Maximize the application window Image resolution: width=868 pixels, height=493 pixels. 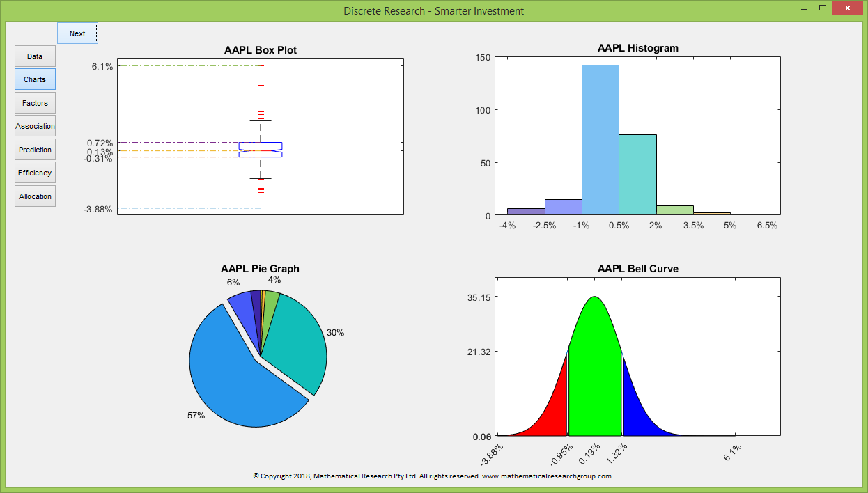coord(823,9)
